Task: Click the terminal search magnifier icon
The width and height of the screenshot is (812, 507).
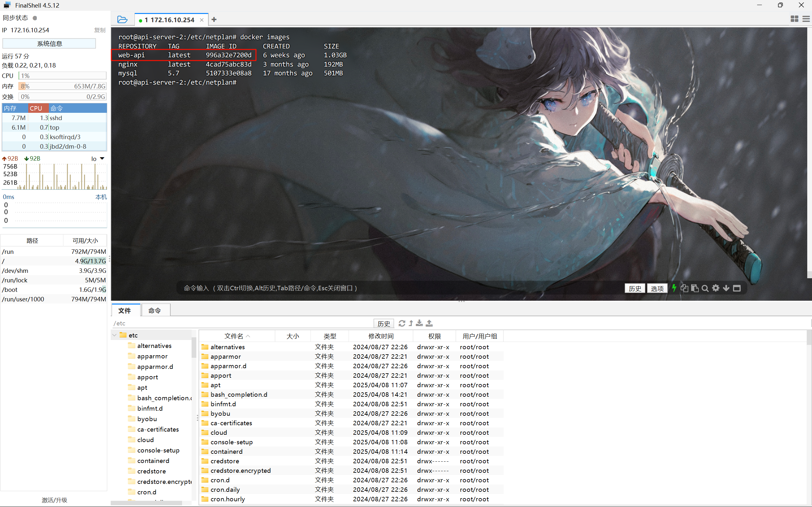Action: [x=705, y=288]
